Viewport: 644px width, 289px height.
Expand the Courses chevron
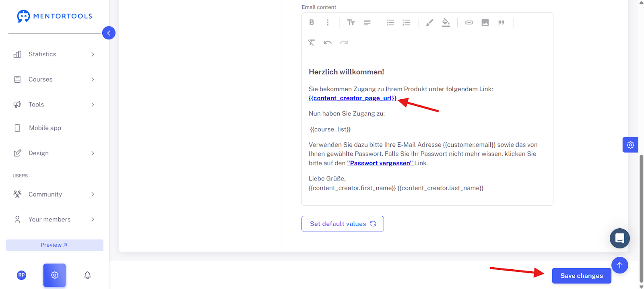(x=93, y=80)
